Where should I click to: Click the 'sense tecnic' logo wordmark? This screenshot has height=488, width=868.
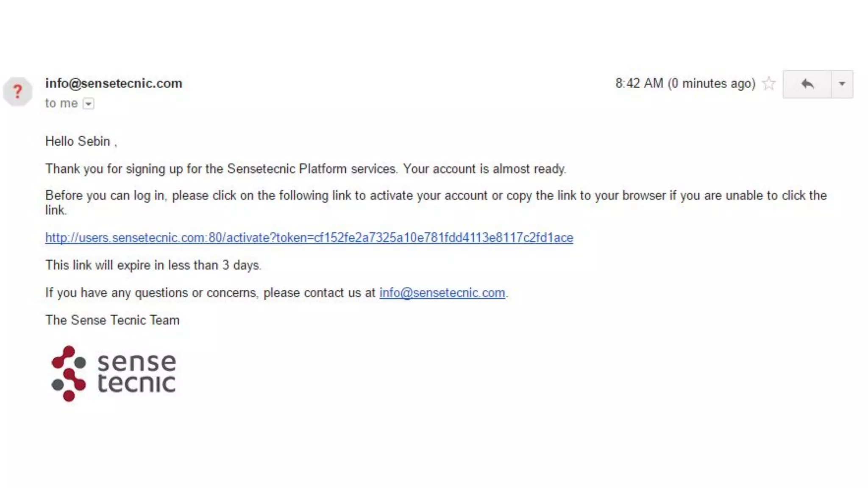click(136, 373)
